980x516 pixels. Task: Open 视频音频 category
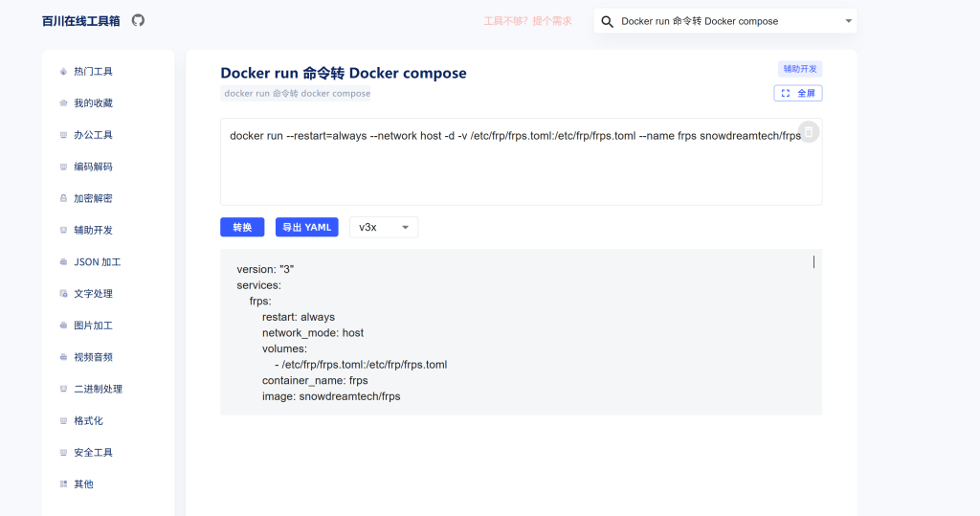tap(93, 357)
